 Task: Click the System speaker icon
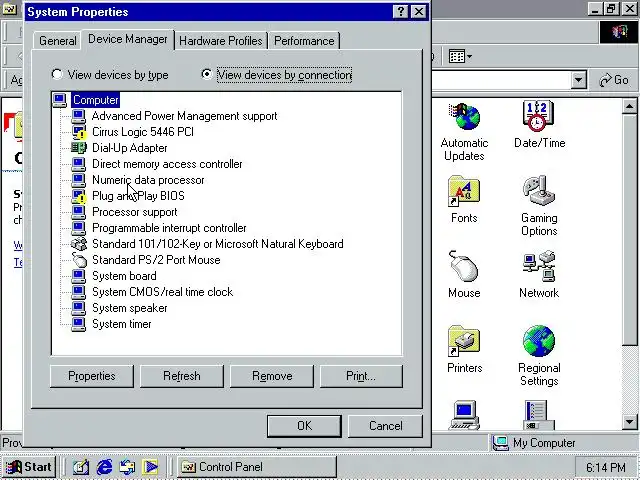pyautogui.click(x=78, y=308)
